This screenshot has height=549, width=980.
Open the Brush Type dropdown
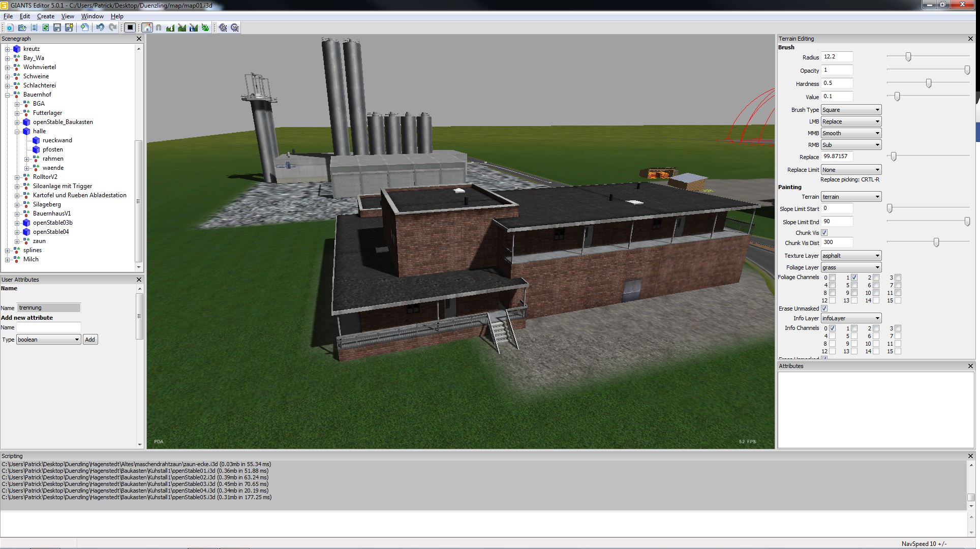[x=851, y=110]
